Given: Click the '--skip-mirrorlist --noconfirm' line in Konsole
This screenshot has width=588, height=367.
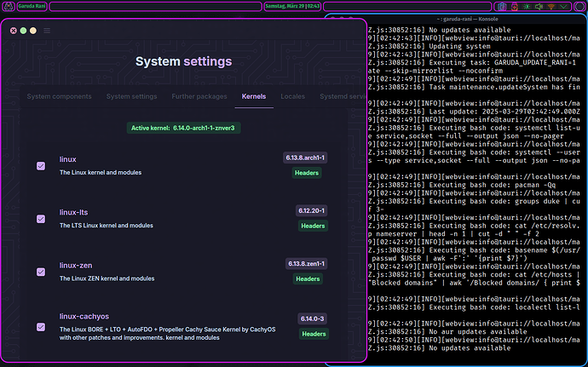Looking at the screenshot, I should pos(435,71).
